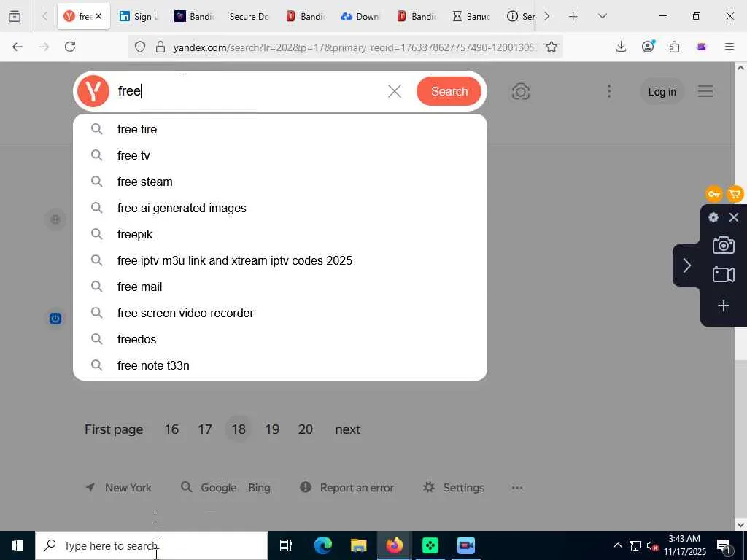The height and width of the screenshot is (560, 747).
Task: Close the floating recorder panel
Action: point(734,217)
